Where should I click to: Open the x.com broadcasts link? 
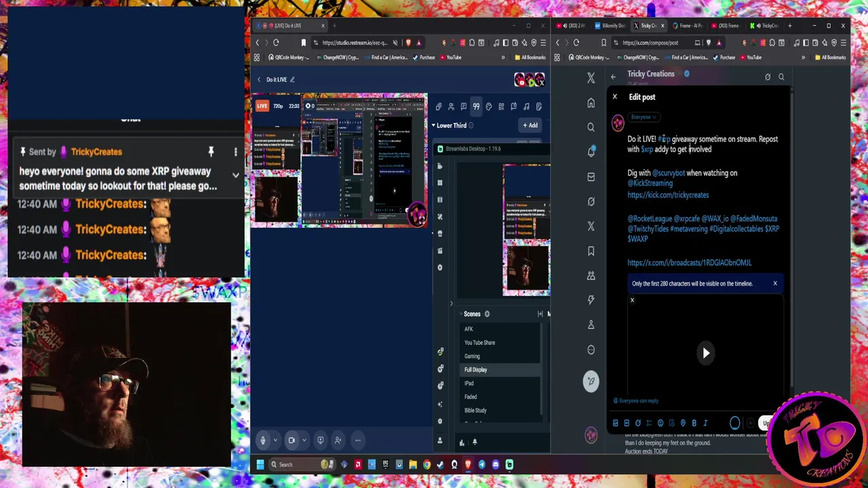(x=690, y=263)
